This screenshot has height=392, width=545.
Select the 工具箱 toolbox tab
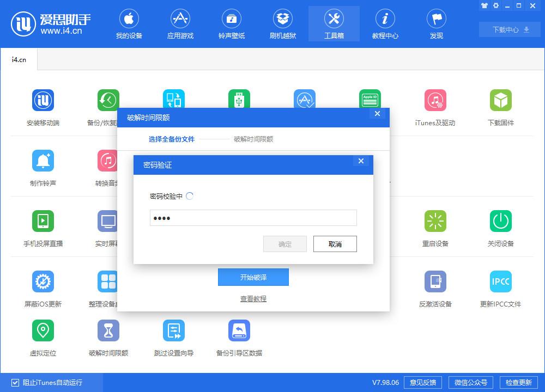[334, 24]
